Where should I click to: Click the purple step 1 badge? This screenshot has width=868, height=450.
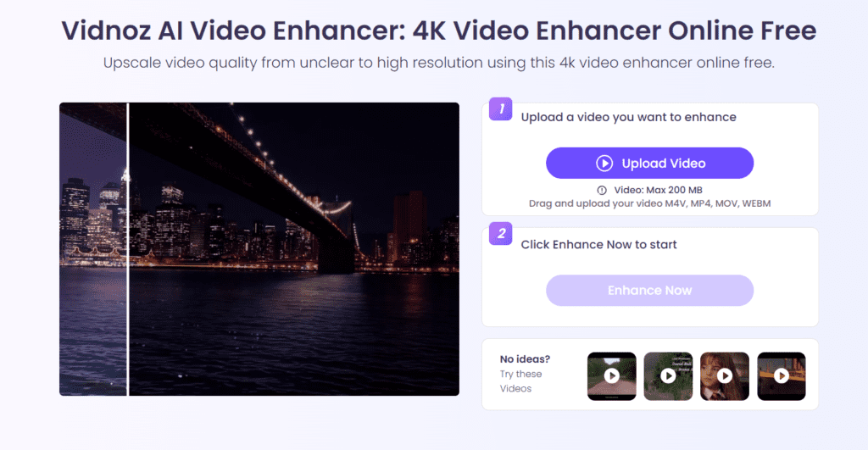pyautogui.click(x=500, y=109)
